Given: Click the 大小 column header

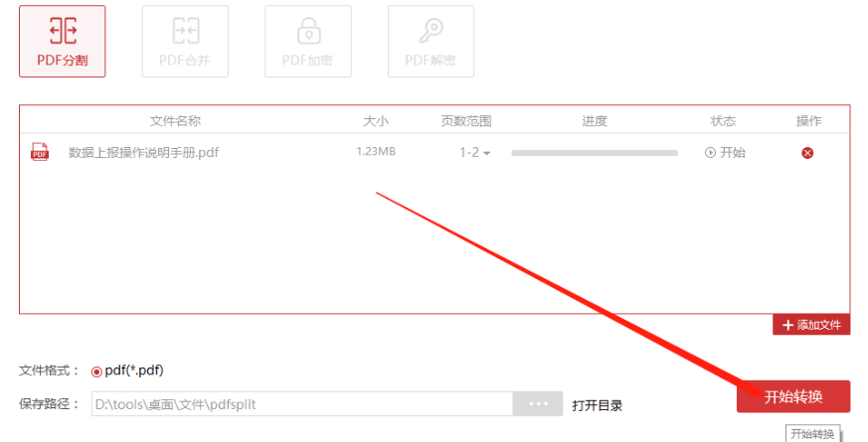Looking at the screenshot, I should tap(375, 120).
